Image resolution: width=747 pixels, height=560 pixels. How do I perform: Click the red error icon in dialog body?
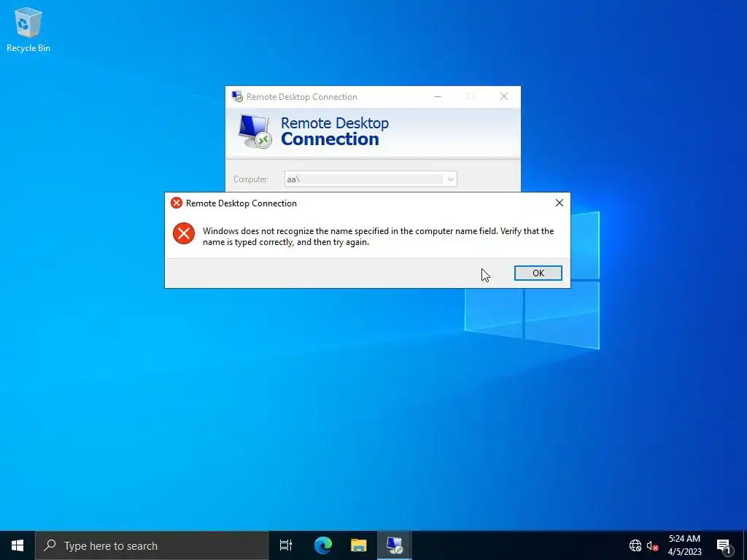point(184,233)
